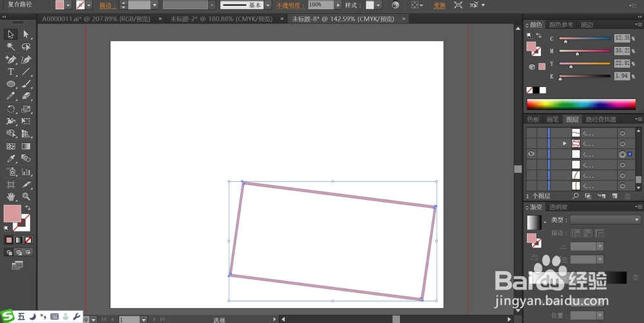
Task: Switch to A0000011.ai document tab
Action: pyautogui.click(x=96, y=19)
